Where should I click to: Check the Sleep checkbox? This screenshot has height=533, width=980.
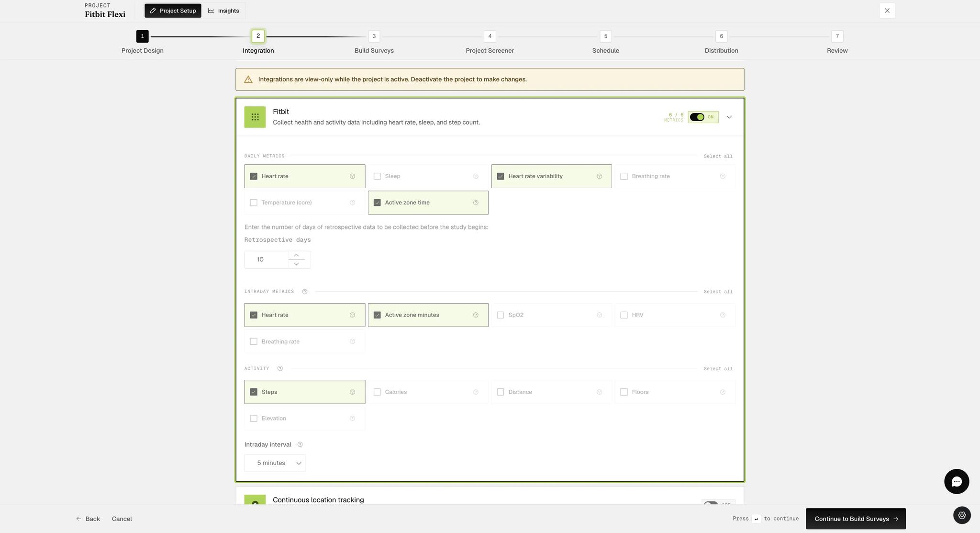(377, 176)
